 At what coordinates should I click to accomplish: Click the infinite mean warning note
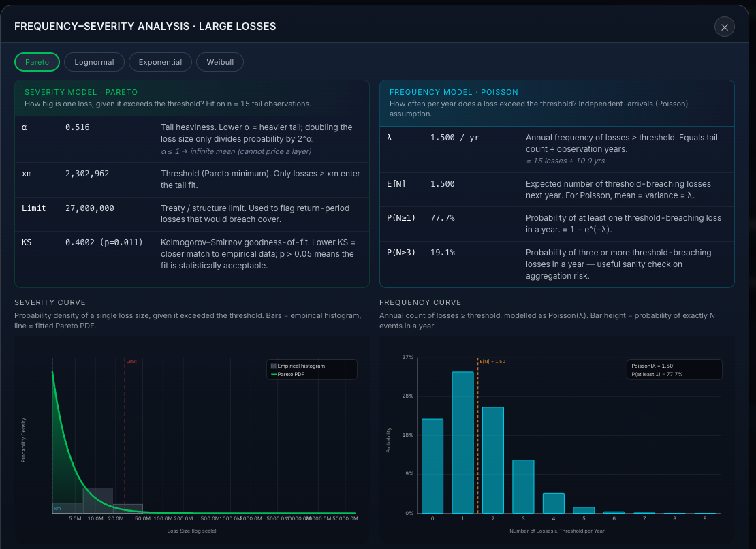[x=236, y=151]
